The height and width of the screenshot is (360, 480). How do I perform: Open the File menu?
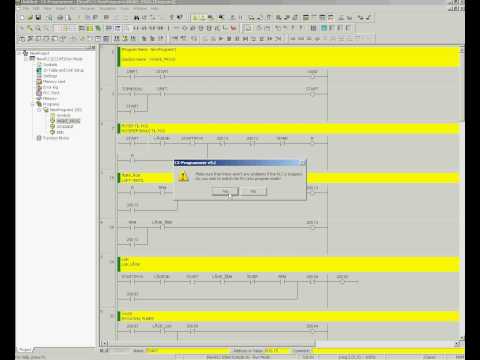point(26,8)
